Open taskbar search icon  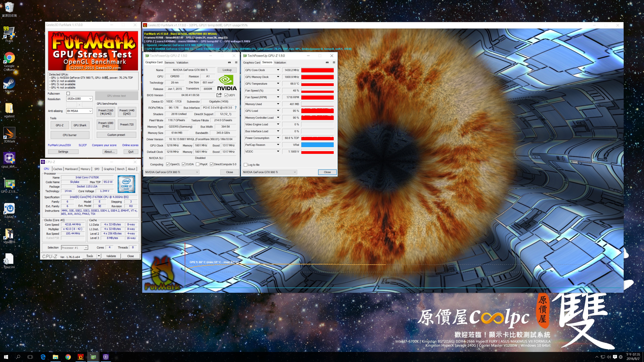pyautogui.click(x=18, y=357)
